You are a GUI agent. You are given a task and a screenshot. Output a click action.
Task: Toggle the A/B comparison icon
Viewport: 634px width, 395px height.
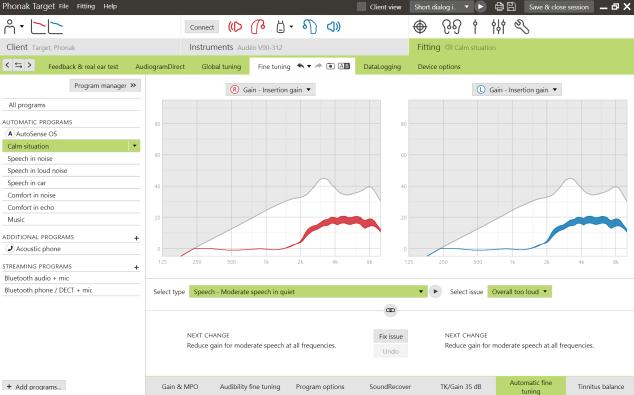tap(344, 66)
